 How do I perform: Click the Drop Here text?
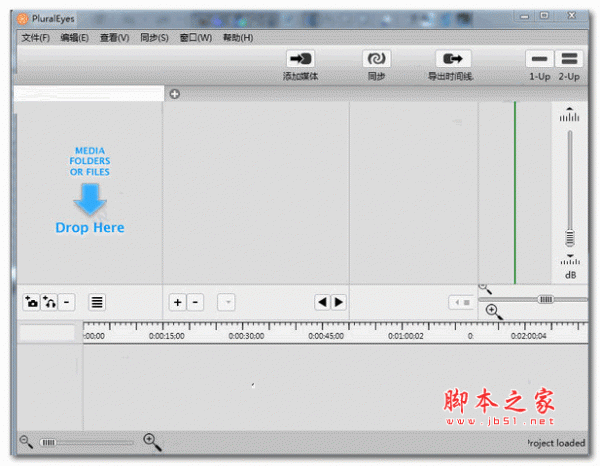coord(90,228)
